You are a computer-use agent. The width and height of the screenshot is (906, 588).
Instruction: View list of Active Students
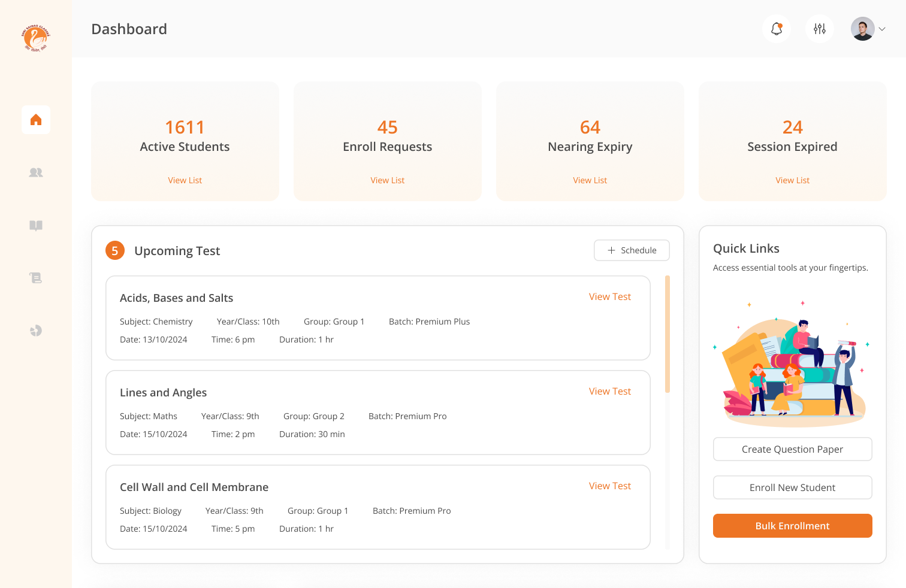[x=185, y=180]
